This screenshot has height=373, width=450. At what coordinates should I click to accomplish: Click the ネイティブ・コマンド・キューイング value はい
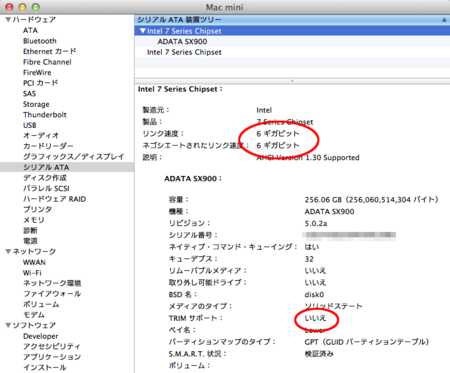(312, 247)
